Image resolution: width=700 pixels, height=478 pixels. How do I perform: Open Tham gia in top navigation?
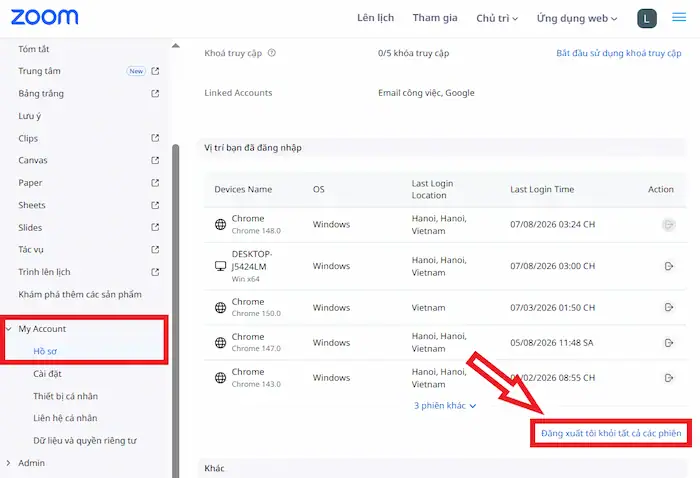coord(435,18)
